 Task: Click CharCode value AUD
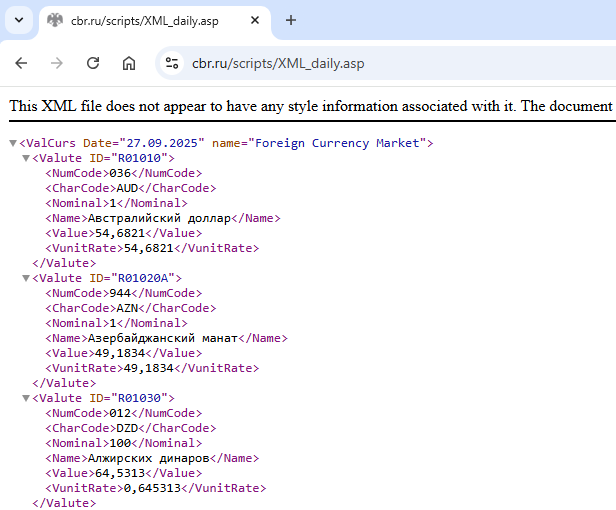point(127,188)
